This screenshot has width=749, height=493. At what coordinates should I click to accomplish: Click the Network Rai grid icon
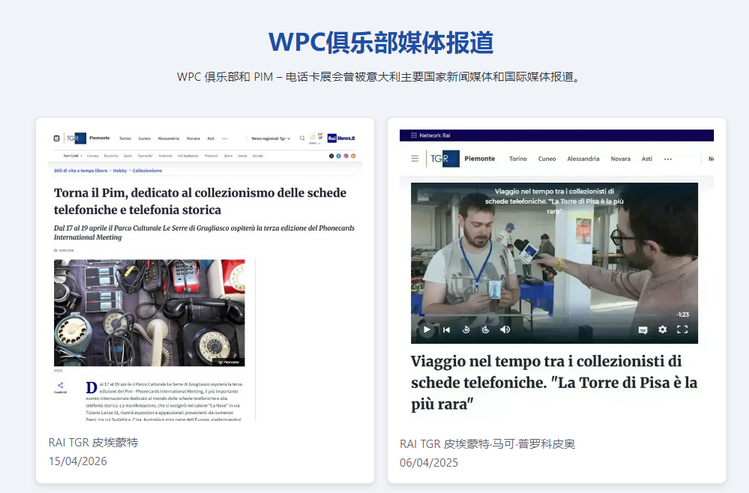pos(414,136)
